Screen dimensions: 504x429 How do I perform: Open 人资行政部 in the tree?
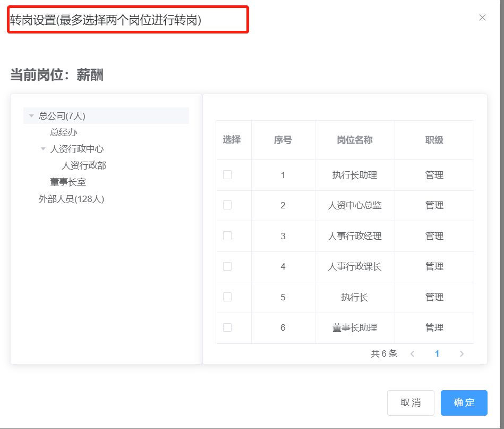click(84, 165)
